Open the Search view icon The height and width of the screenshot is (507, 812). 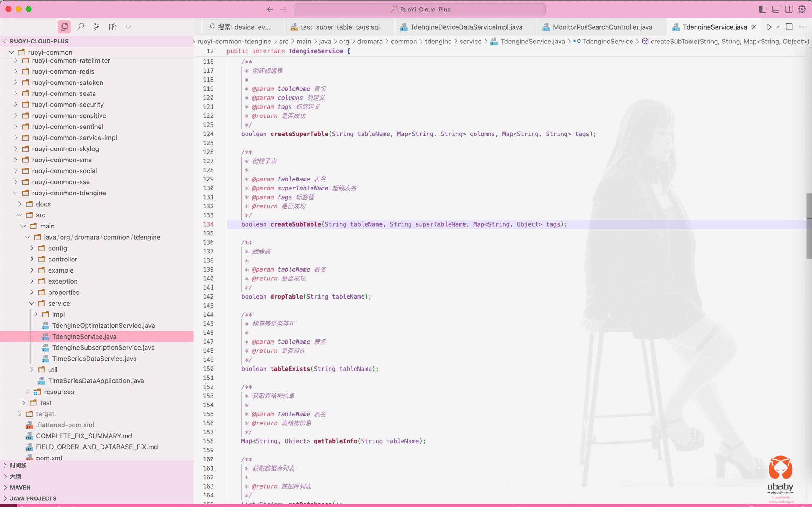(x=81, y=27)
